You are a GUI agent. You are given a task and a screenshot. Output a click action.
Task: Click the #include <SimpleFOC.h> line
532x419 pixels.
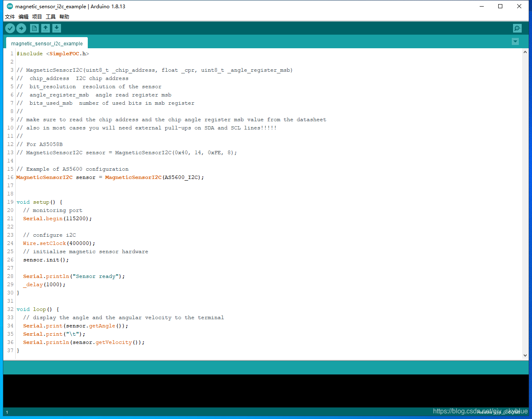(53, 54)
